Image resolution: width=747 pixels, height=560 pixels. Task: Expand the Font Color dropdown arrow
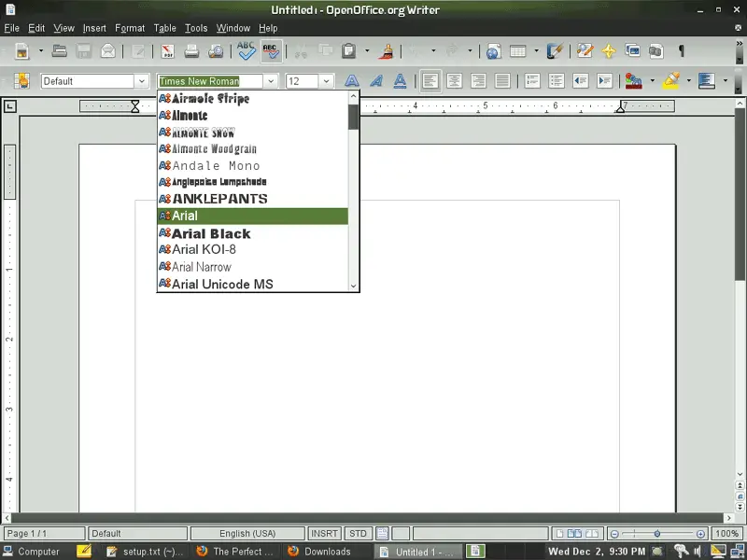coord(652,81)
